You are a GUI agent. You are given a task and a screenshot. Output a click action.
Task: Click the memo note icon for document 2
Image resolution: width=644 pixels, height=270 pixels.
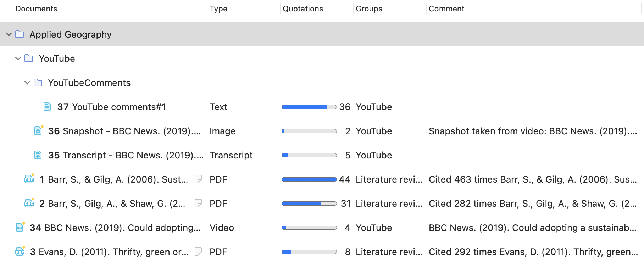point(198,204)
